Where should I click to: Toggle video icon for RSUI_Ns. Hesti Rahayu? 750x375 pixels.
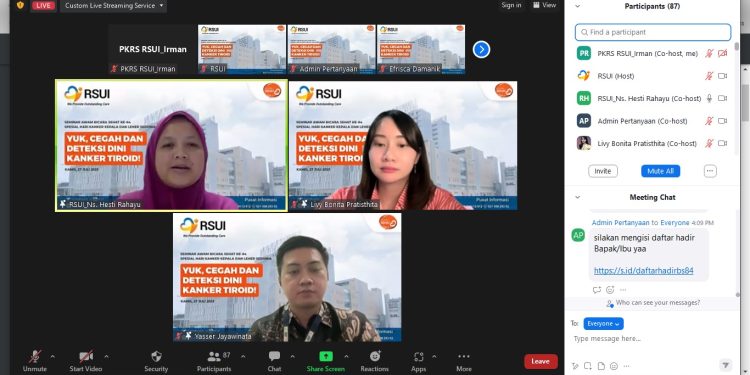pos(723,98)
